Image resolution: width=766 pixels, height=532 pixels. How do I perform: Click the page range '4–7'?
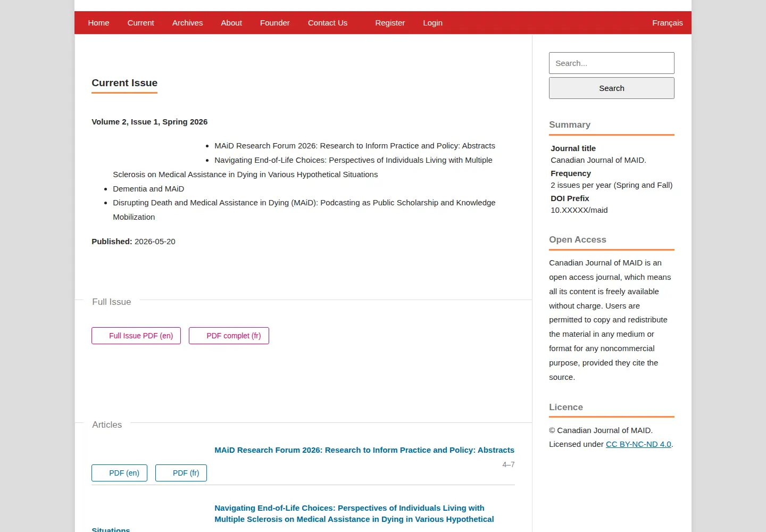point(509,464)
